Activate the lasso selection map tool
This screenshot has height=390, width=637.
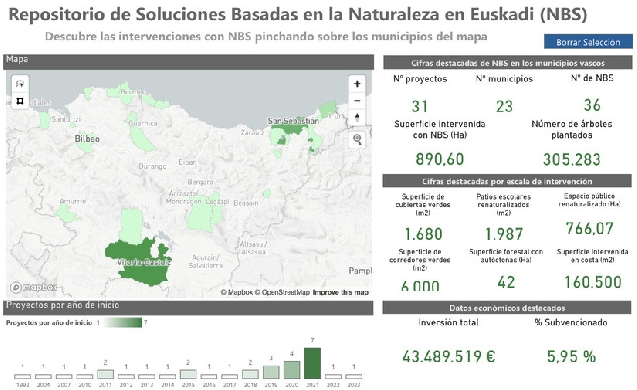[20, 84]
